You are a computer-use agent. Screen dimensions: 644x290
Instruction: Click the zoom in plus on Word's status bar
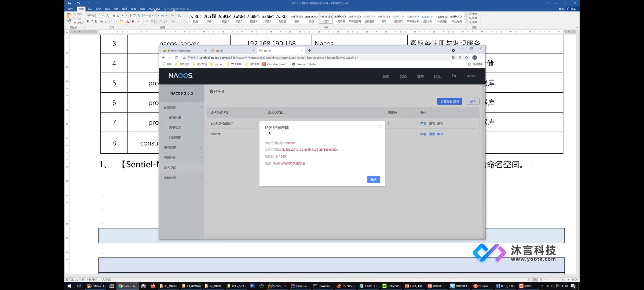569,280
